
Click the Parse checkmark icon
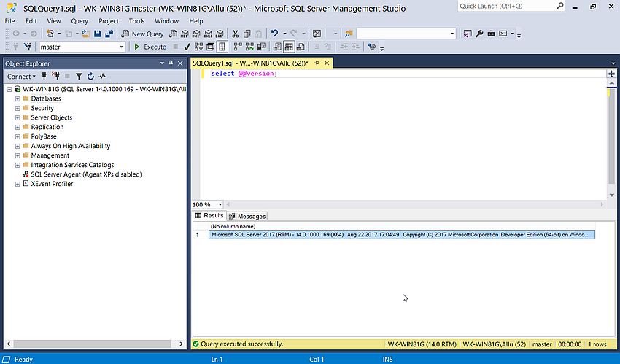187,47
